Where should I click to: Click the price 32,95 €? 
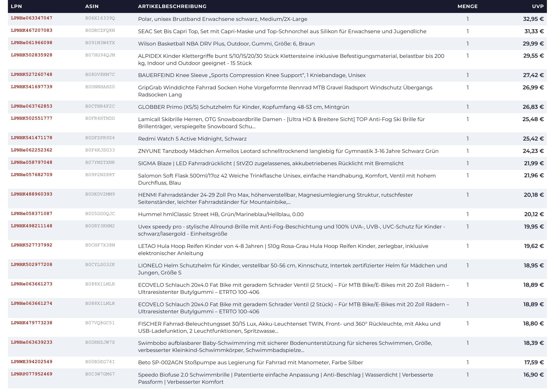click(x=533, y=19)
